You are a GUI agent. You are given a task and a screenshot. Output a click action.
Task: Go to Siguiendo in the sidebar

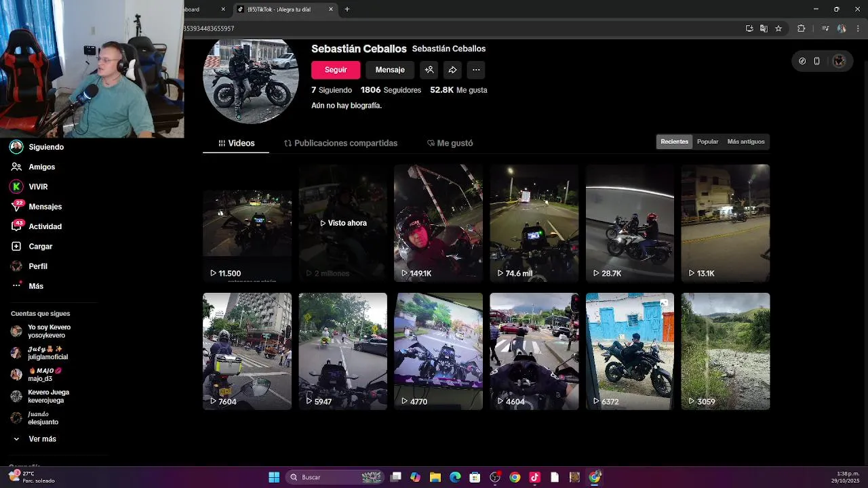click(x=37, y=147)
